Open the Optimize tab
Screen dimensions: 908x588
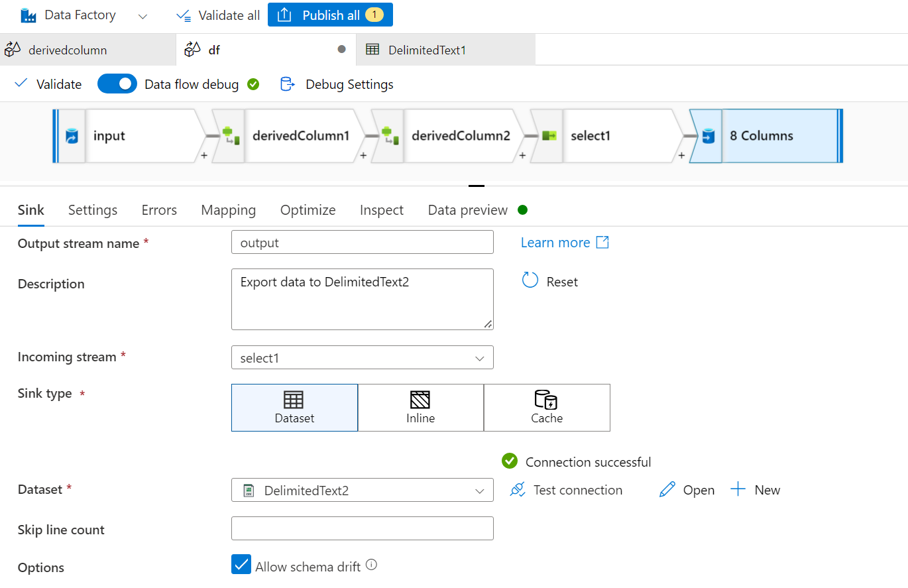click(308, 210)
